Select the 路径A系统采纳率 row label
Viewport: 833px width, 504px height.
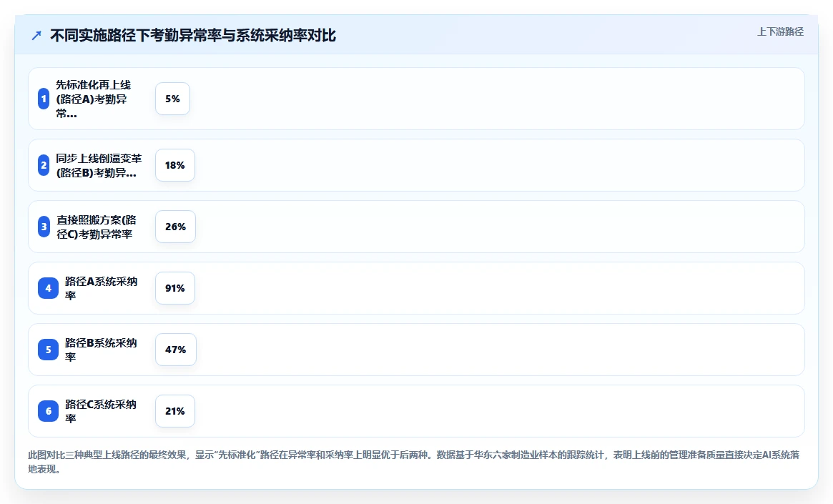tap(102, 288)
